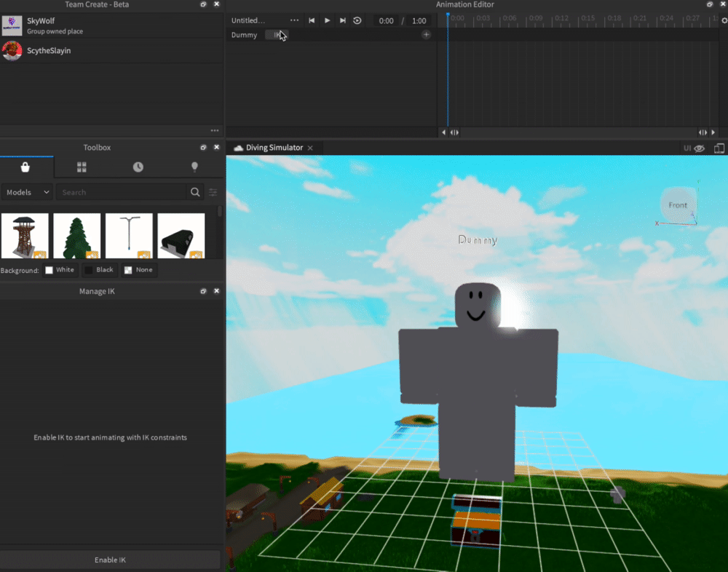Set Toolbox background to White
728x572 pixels.
tap(60, 270)
